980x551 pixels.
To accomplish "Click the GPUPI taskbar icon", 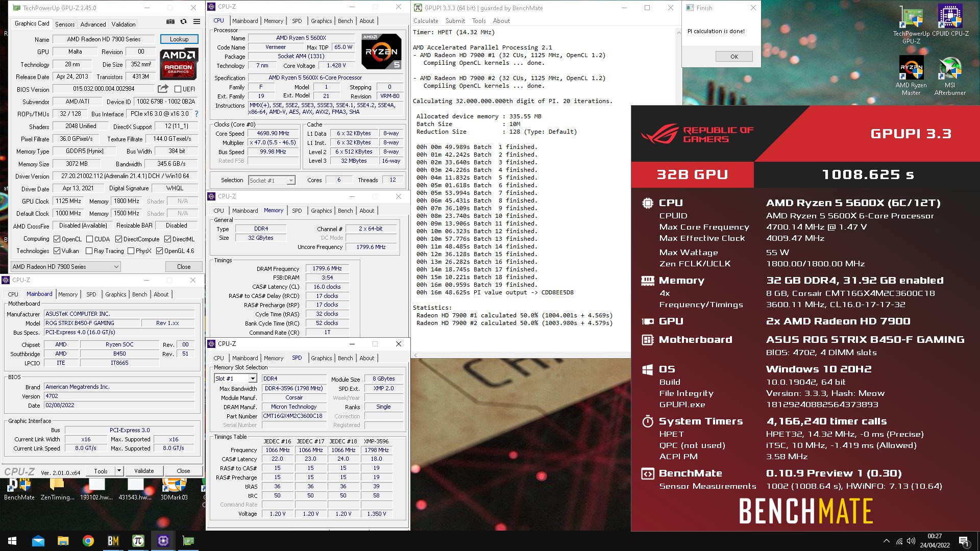I will 138,541.
